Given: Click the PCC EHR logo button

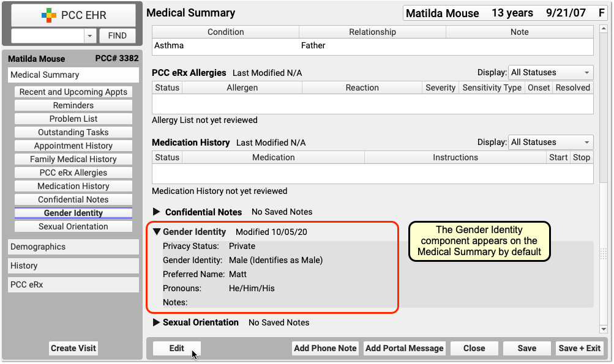Looking at the screenshot, I should (x=73, y=15).
